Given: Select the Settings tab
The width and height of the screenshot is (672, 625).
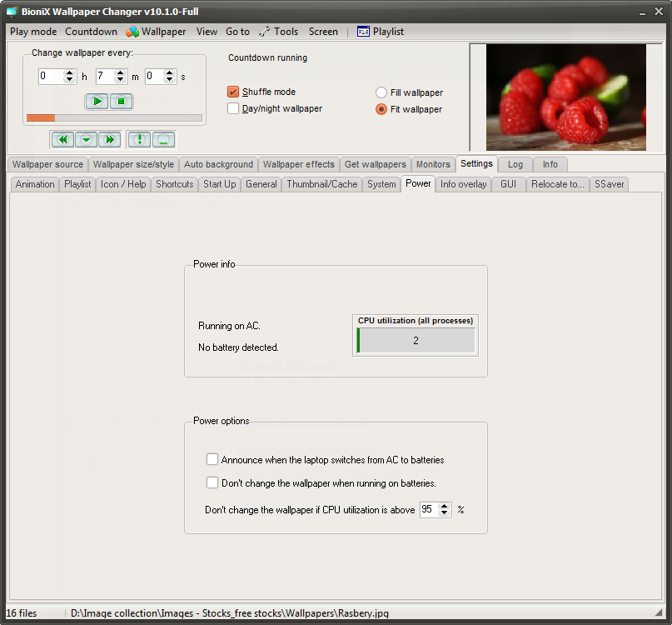Looking at the screenshot, I should 476,164.
